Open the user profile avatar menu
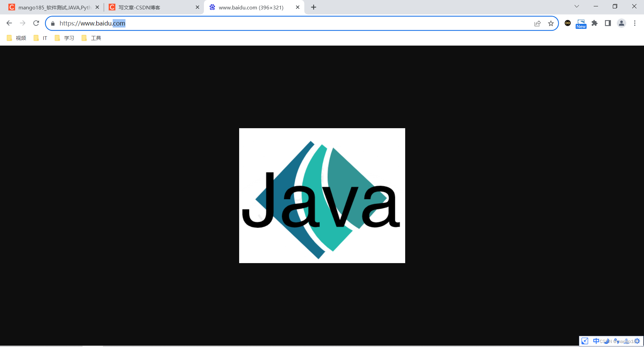The height and width of the screenshot is (347, 644). (x=621, y=23)
